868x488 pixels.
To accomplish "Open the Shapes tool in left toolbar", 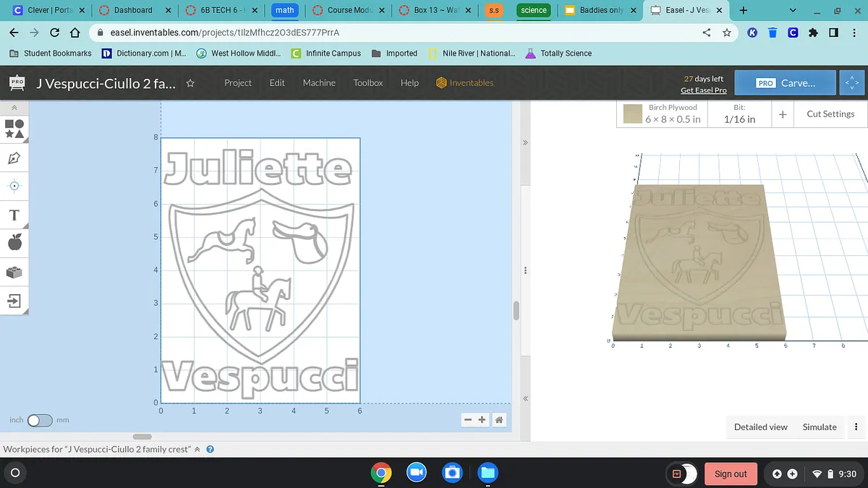I will tap(14, 129).
